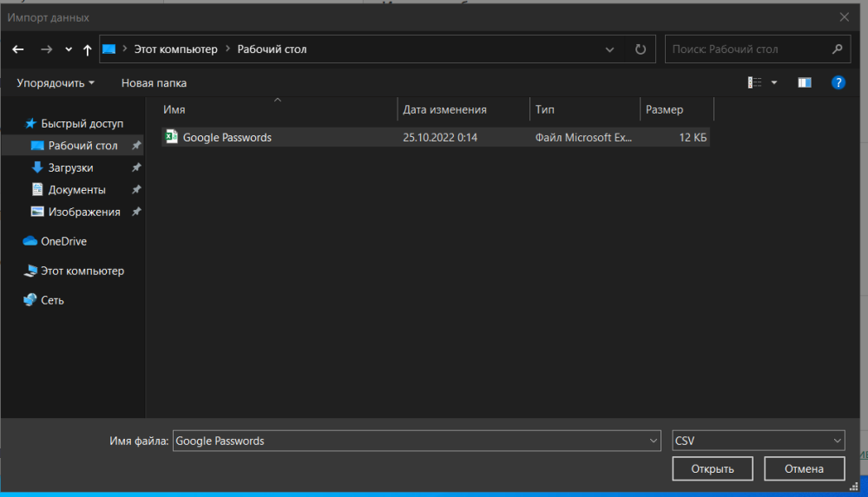868x497 pixels.
Task: Click the search magnifier icon
Action: coord(837,49)
